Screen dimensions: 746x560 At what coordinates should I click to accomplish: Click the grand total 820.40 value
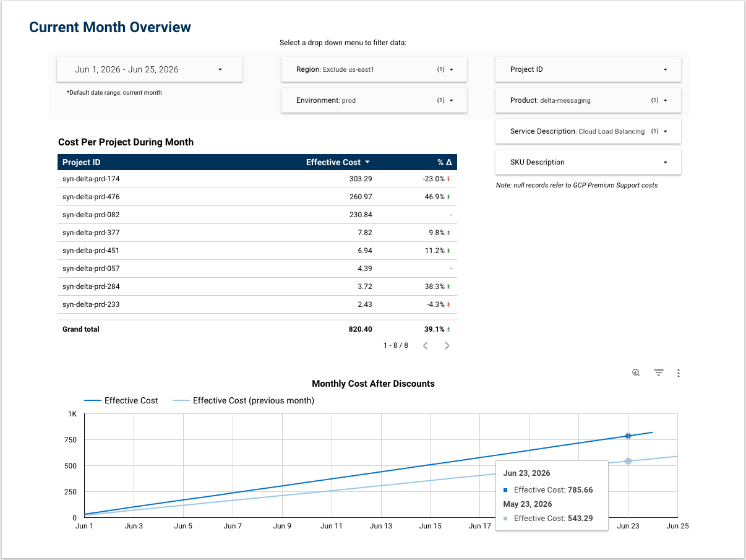[x=361, y=329]
